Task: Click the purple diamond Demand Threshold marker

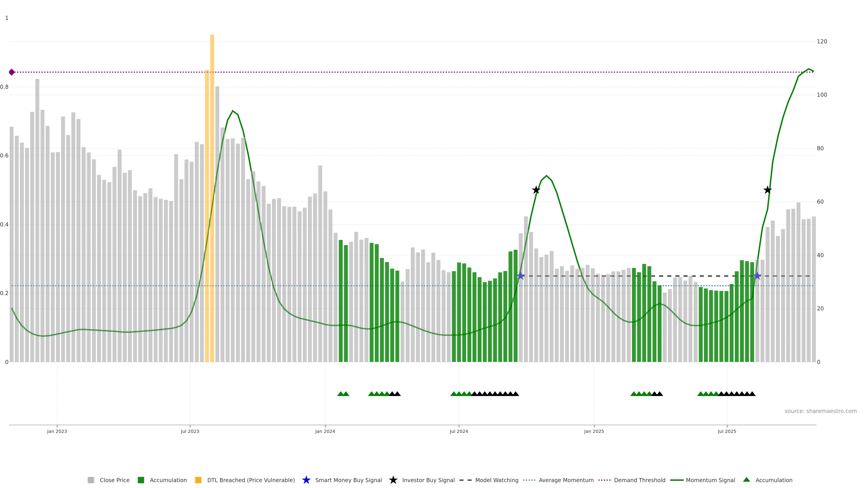Action: [12, 72]
